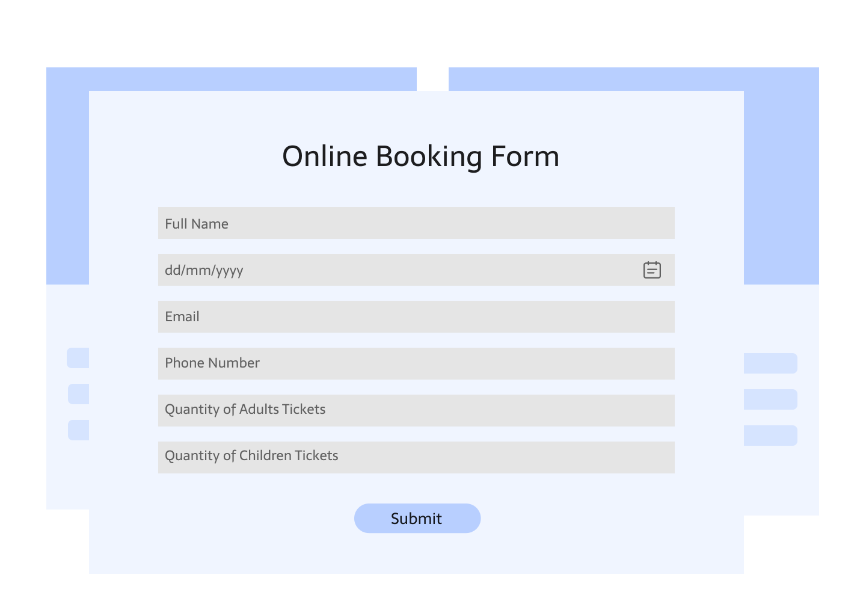This screenshot has width=866, height=616.
Task: Select the top placeholder bar on the left
Action: 78,358
